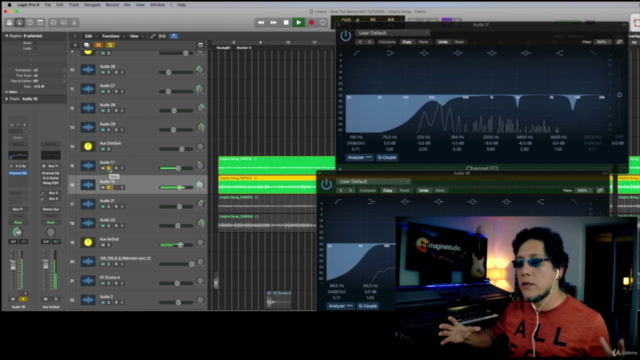Viewport: 640px width, 360px height.
Task: Select low shelf band in Audio 18 EQ
Action: point(371,202)
